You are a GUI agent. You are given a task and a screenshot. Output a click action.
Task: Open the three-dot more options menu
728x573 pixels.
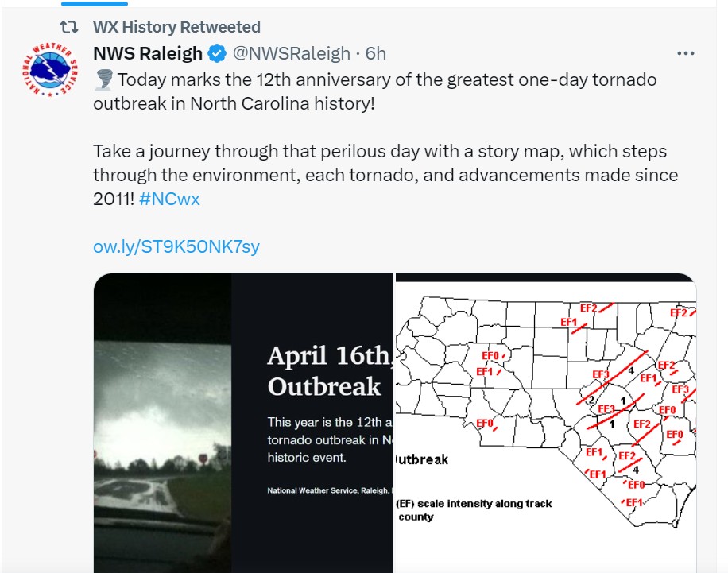(x=685, y=53)
